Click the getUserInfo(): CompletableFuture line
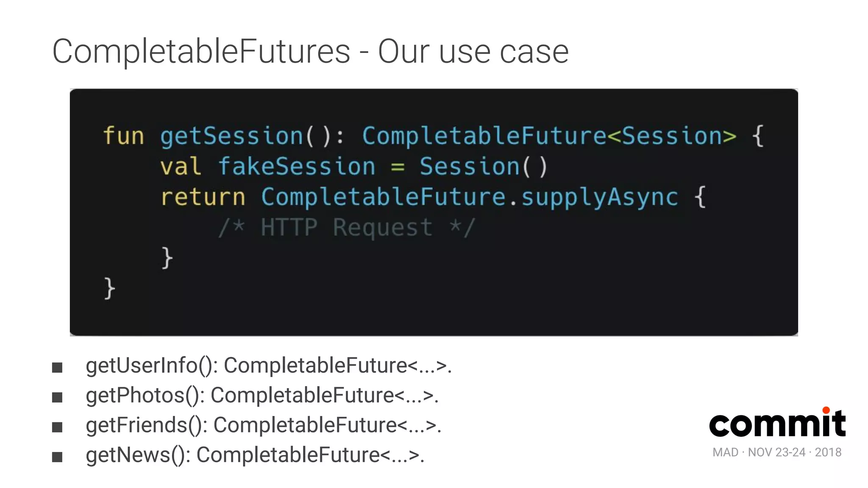The height and width of the screenshot is (488, 868). tap(269, 366)
